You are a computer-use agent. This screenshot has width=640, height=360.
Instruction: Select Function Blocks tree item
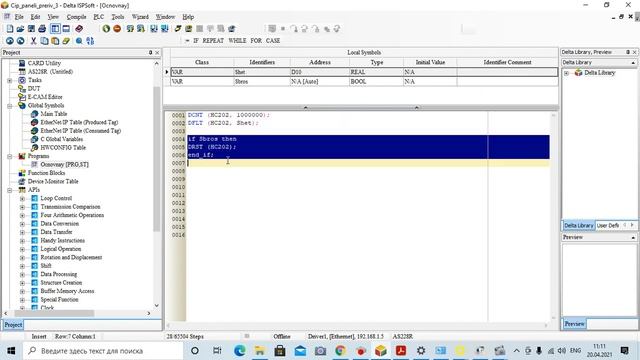point(46,173)
